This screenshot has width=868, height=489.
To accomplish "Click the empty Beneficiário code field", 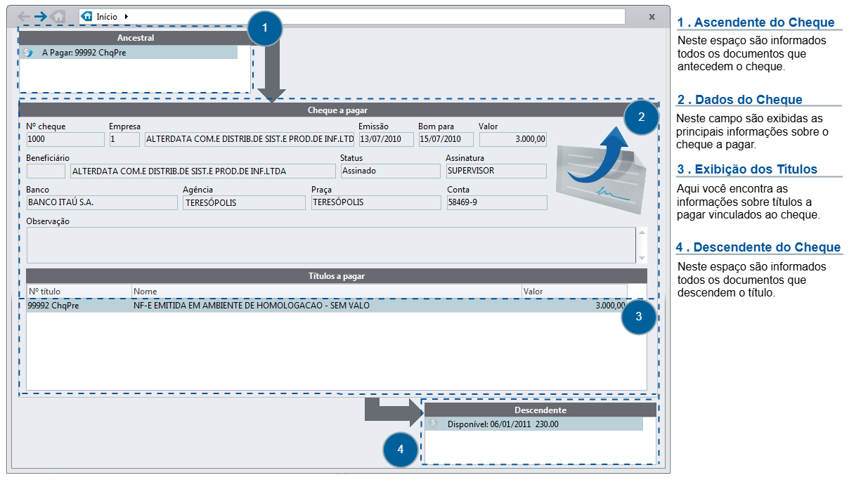I will tap(45, 171).
